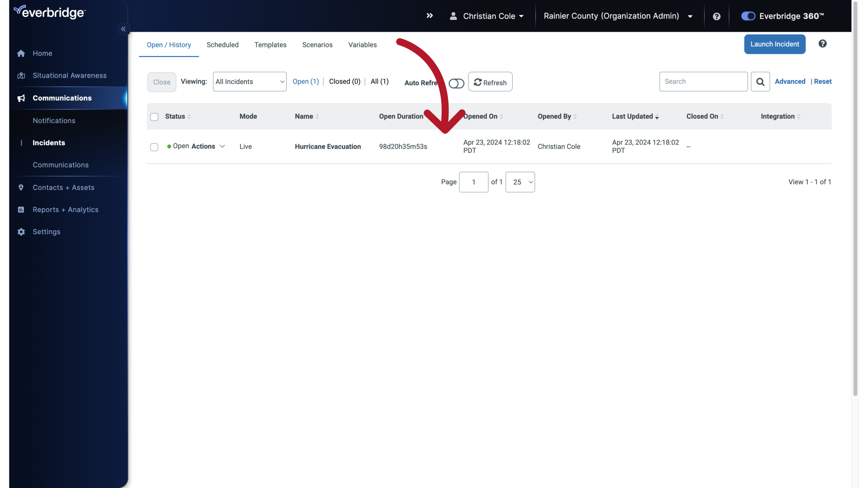Open Settings section
The width and height of the screenshot is (868, 488).
[47, 232]
